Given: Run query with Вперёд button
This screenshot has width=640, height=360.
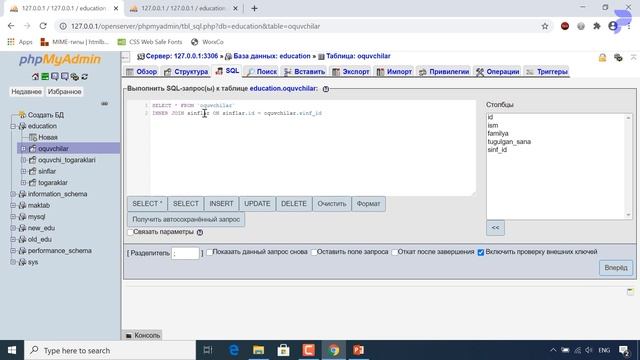Looking at the screenshot, I should (x=616, y=268).
